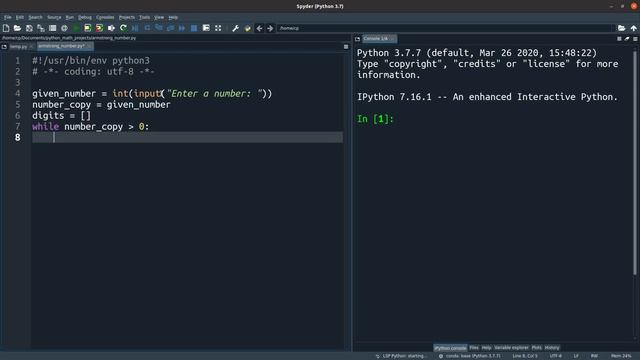
Task: Open the editor tab browser icon
Action: point(4,47)
